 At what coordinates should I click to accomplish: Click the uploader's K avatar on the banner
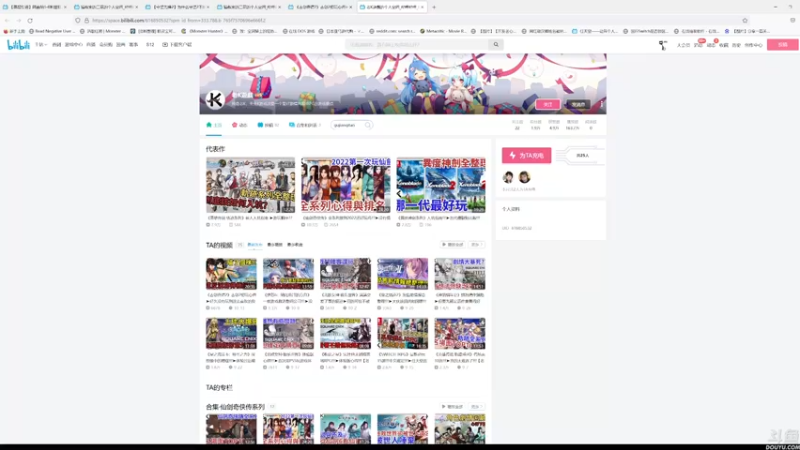[x=215, y=99]
